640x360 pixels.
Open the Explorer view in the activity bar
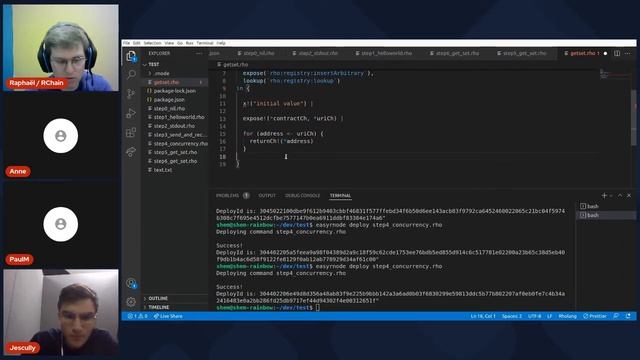[x=131, y=56]
